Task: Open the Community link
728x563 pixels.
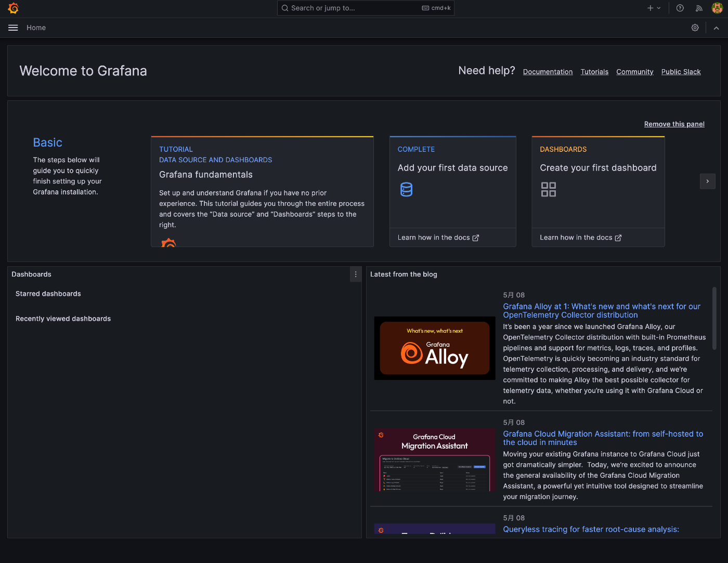Action: [635, 72]
